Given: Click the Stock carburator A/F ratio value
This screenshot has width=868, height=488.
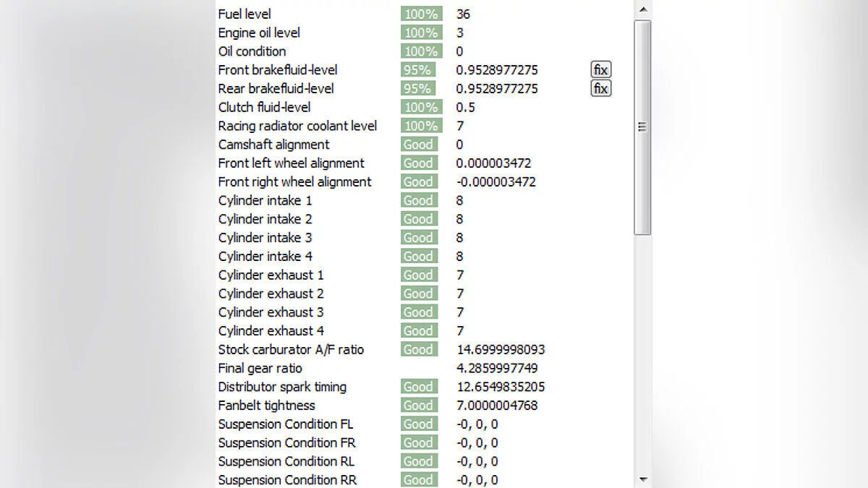Looking at the screenshot, I should point(501,350).
